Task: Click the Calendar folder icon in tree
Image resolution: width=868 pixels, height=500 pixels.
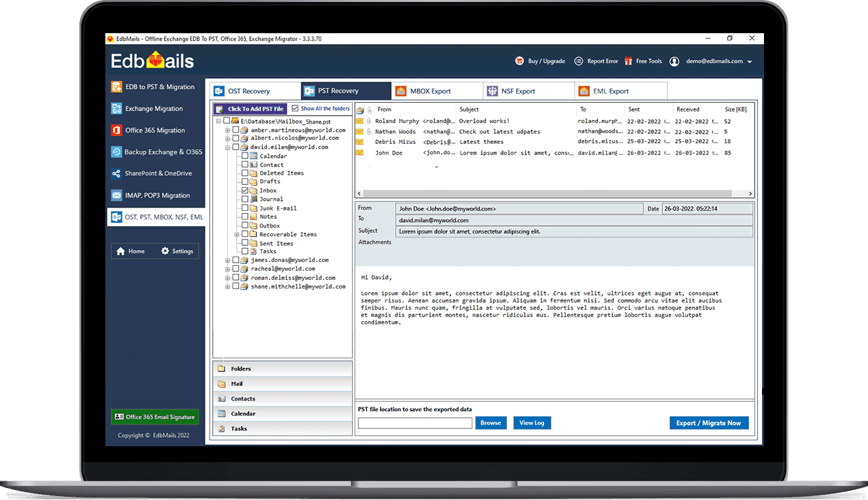Action: pyautogui.click(x=254, y=156)
